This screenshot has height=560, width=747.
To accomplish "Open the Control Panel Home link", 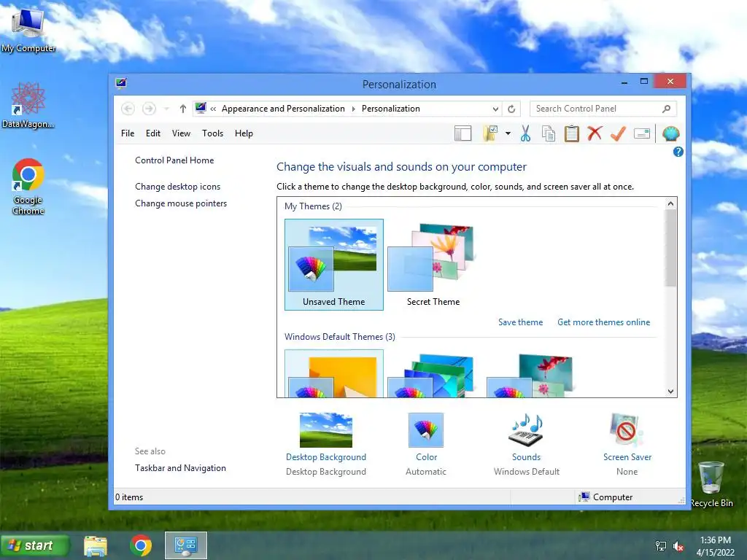I will (x=174, y=160).
